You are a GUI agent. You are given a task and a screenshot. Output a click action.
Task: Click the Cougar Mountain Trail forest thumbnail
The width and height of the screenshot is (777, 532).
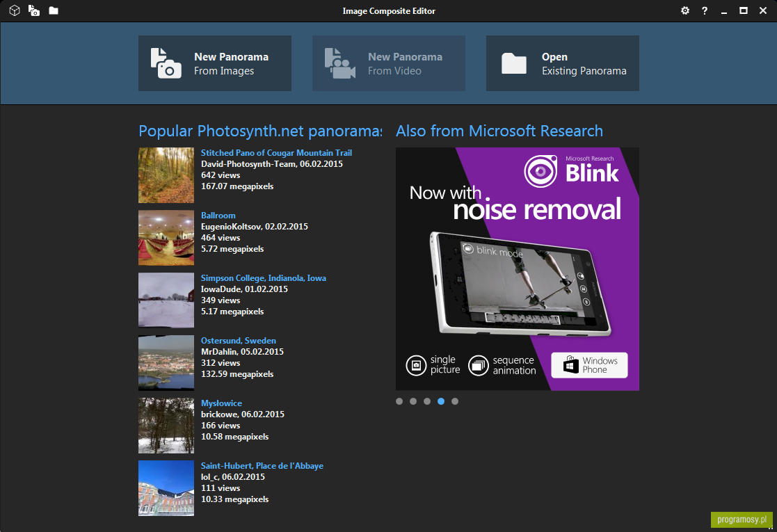pos(166,175)
